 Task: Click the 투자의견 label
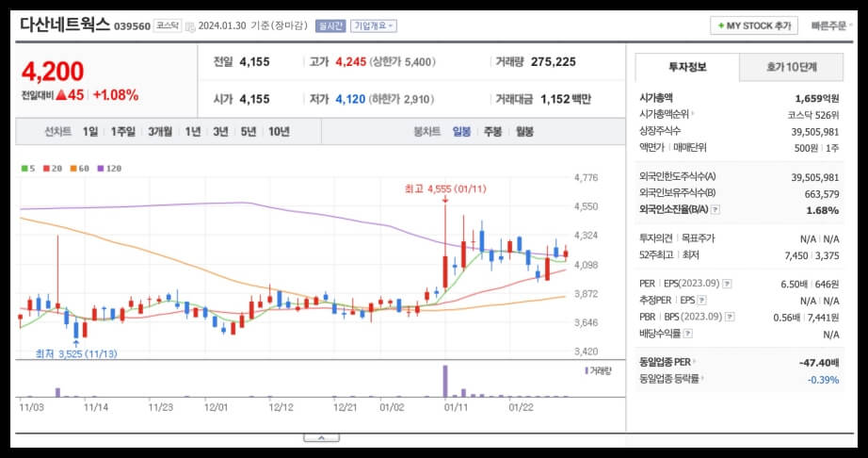[x=655, y=238]
